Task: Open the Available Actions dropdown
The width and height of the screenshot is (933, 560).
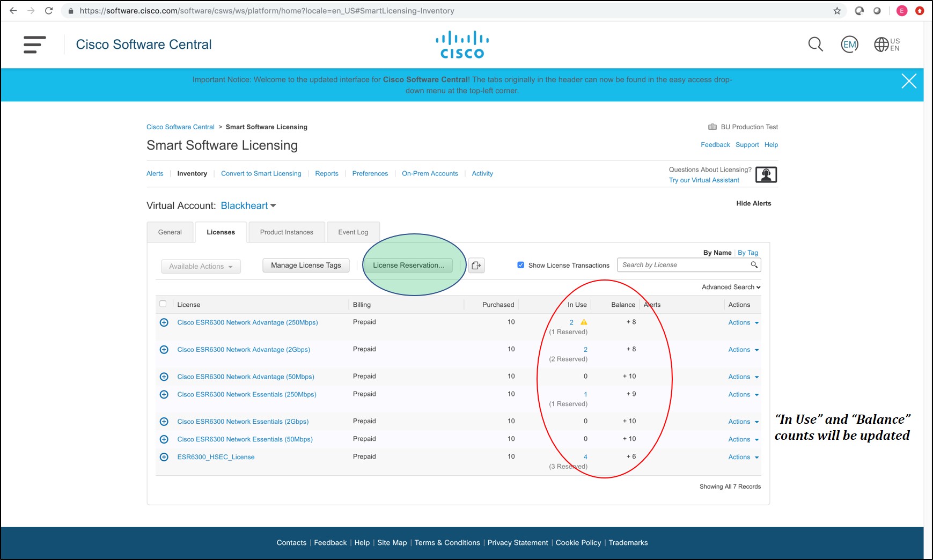Action: (x=201, y=267)
